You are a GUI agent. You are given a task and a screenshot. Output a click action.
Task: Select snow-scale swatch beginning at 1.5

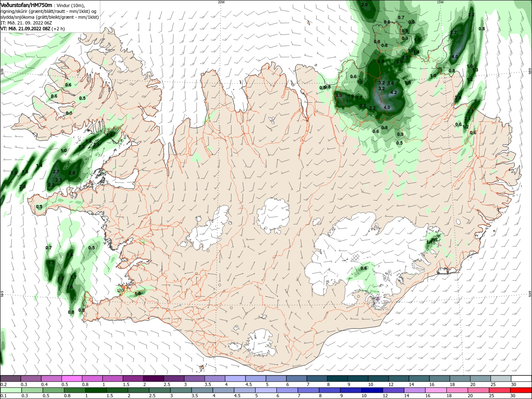pyautogui.click(x=133, y=379)
